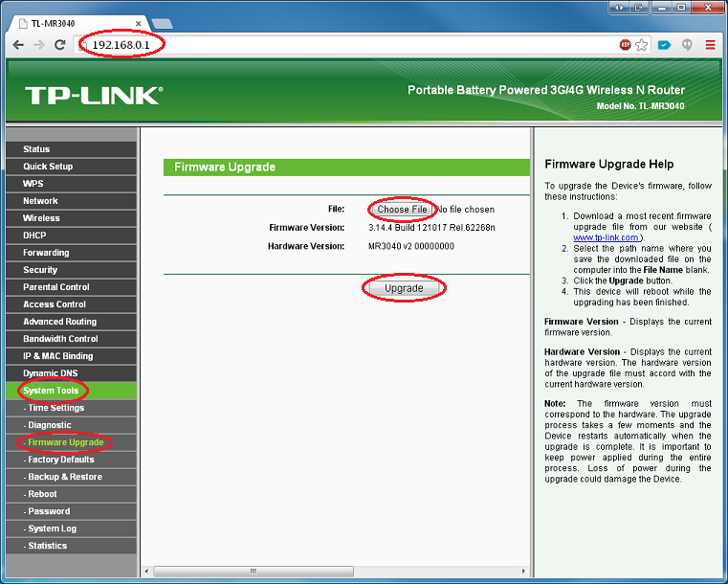Open Bandwidth Control menu
Image resolution: width=728 pixels, height=584 pixels.
tap(72, 338)
